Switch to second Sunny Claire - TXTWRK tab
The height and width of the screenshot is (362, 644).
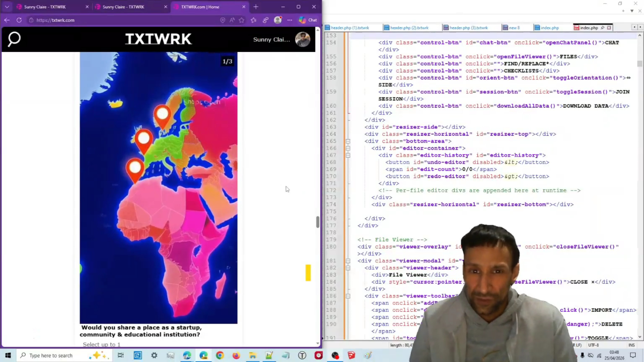tap(131, 7)
